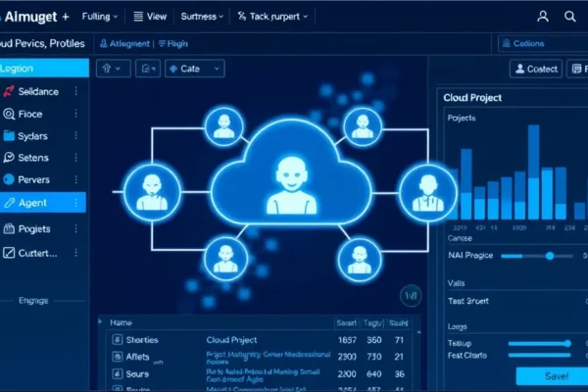Image resolution: width=588 pixels, height=392 pixels.
Task: Open the View menu
Action: pyautogui.click(x=150, y=17)
